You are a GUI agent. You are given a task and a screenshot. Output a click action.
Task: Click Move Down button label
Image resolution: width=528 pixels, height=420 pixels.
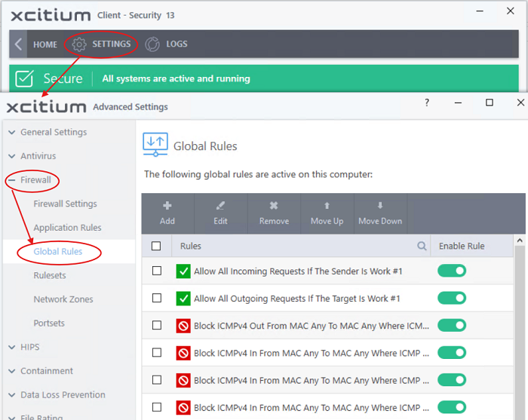[380, 221]
